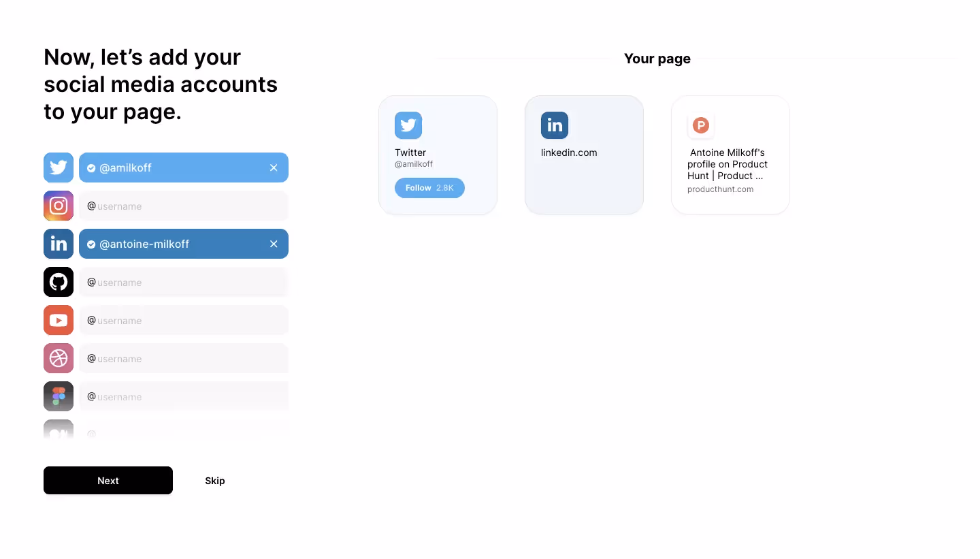Remove the @amilkoff Twitter handle
This screenshot has height=559, width=980.
click(274, 167)
